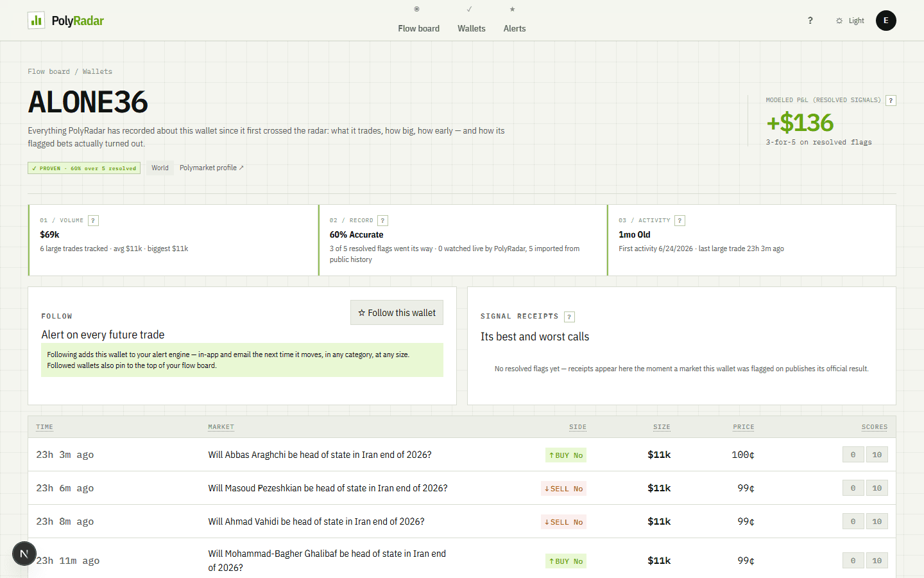Click score 10 box in Ghalibaf row
This screenshot has width=924, height=578.
tap(877, 561)
